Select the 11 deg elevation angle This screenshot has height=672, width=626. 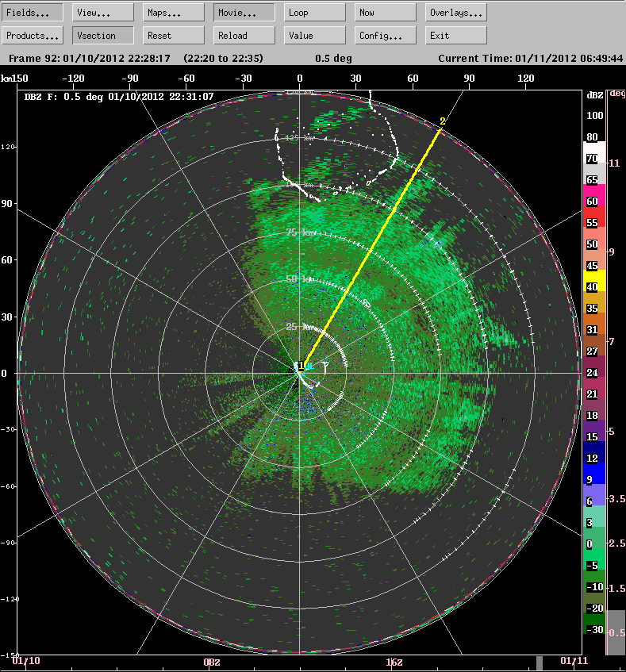[614, 163]
